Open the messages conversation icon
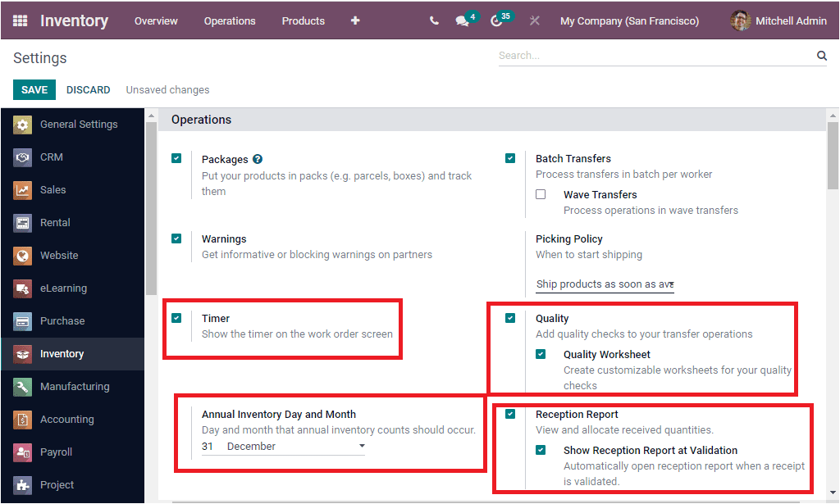This screenshot has width=840, height=504. [x=461, y=20]
